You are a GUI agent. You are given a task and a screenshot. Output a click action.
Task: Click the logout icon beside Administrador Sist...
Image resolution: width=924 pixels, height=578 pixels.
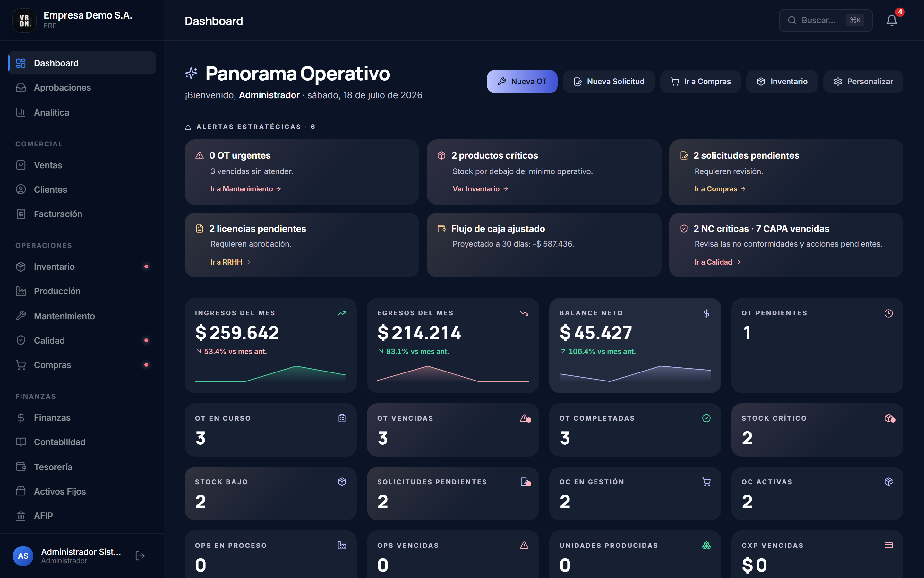140,556
